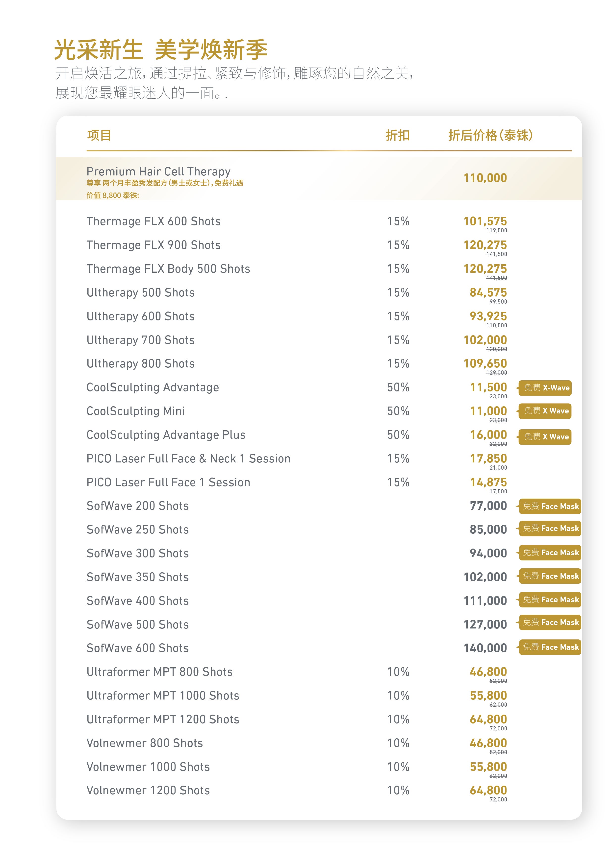Click PICO Laser Full Face & Neck 1 Session

pos(188,458)
